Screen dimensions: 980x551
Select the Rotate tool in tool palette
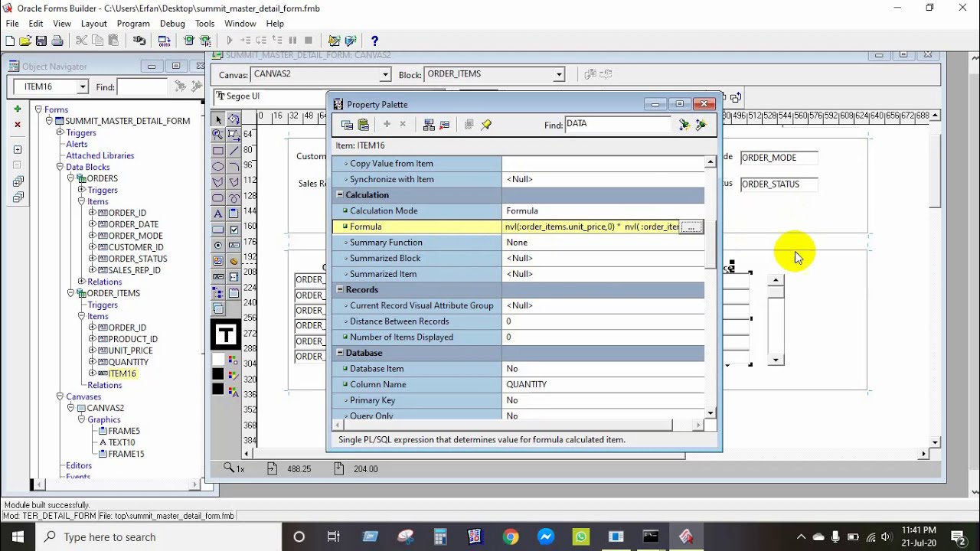pos(234,119)
